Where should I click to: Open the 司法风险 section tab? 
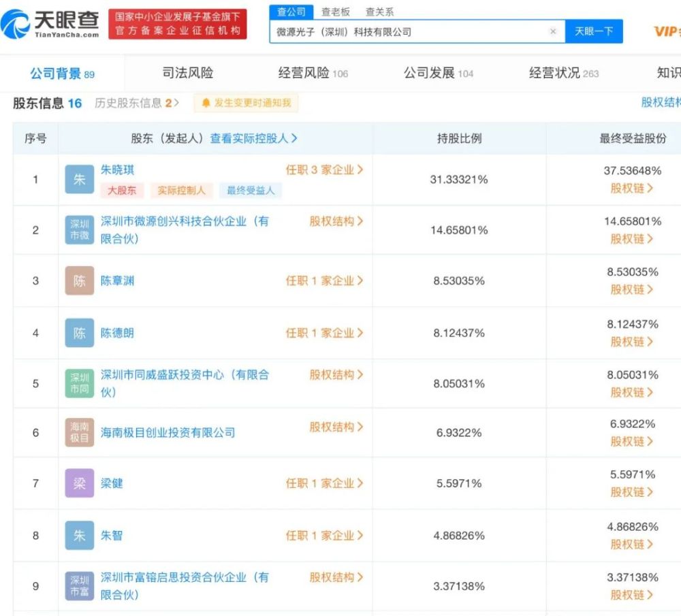pos(188,73)
